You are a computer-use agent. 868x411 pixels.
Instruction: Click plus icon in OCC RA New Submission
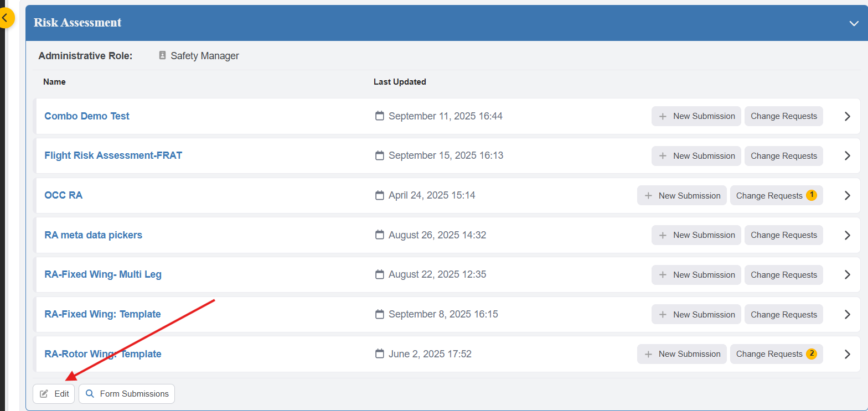(648, 196)
